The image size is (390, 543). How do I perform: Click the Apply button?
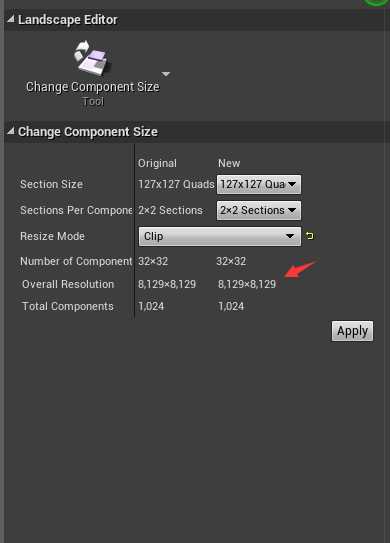click(x=352, y=331)
